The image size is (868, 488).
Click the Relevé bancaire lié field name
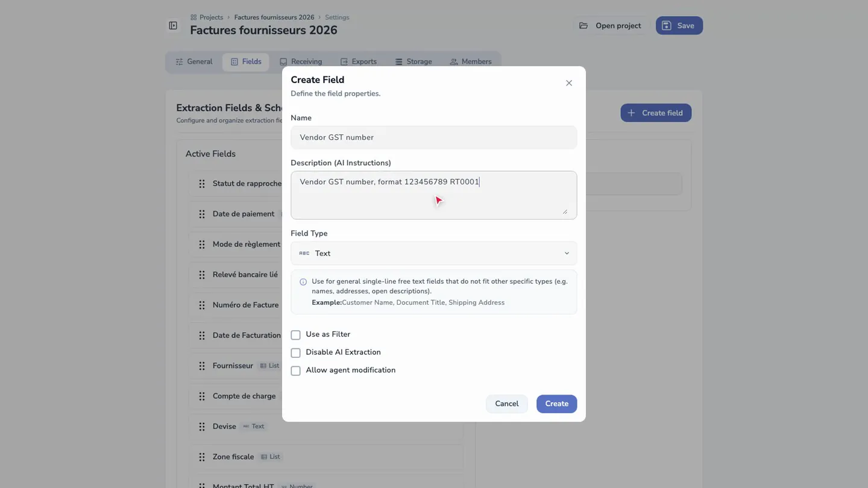pos(245,275)
